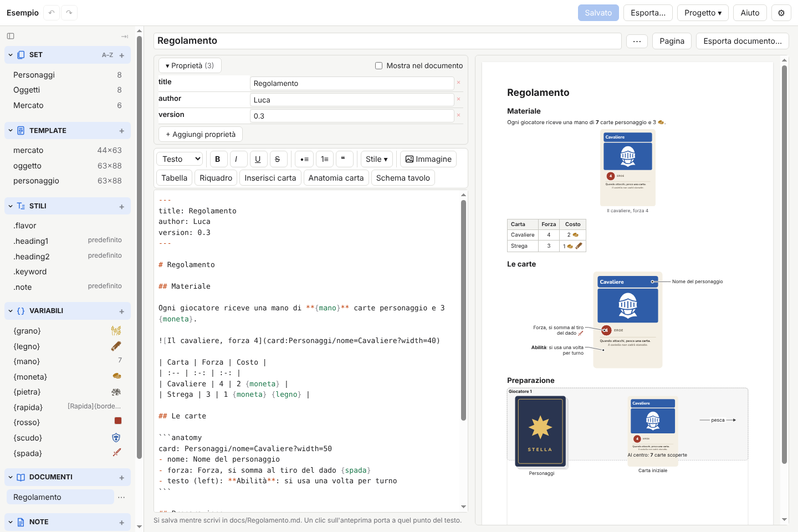This screenshot has width=798, height=532.
Task: Apply underline formatting
Action: [x=258, y=159]
